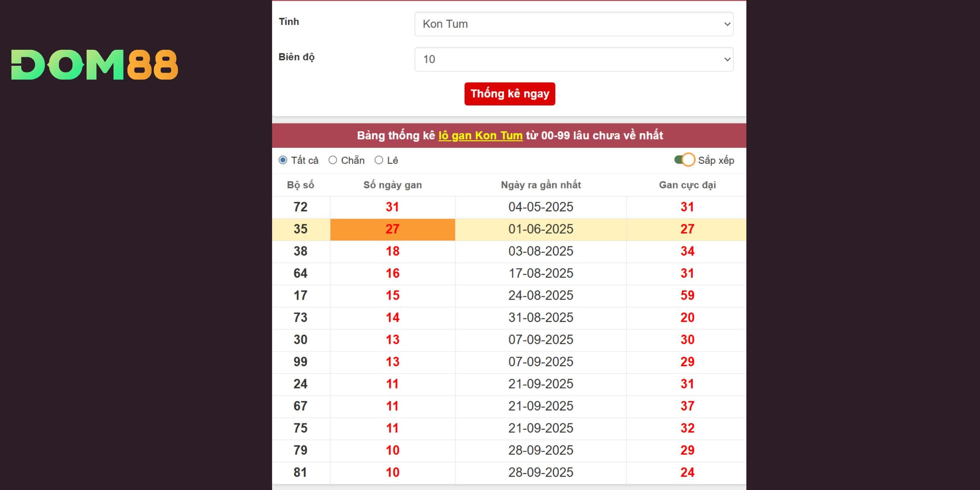Click the Gan cực đại column header
The height and width of the screenshot is (490, 980).
coord(687,185)
